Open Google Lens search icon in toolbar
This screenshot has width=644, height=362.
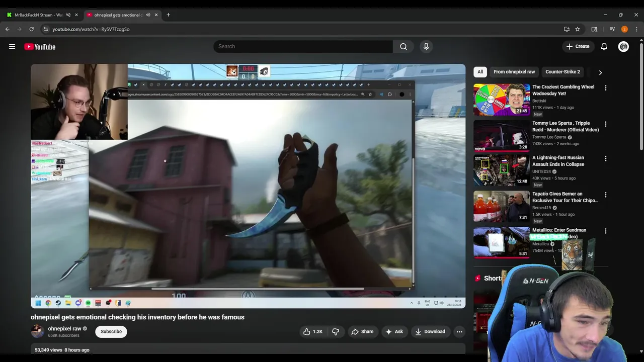coord(594,29)
